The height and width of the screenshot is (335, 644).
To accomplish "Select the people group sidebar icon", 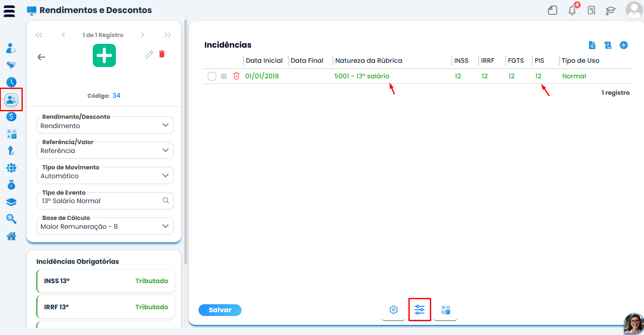I will pyautogui.click(x=11, y=99).
